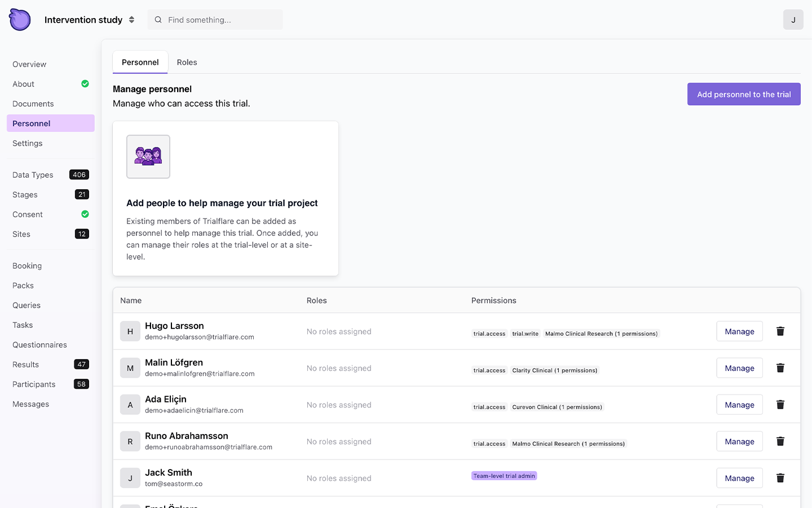Select the Personnel tab
The height and width of the screenshot is (508, 812).
coord(140,62)
